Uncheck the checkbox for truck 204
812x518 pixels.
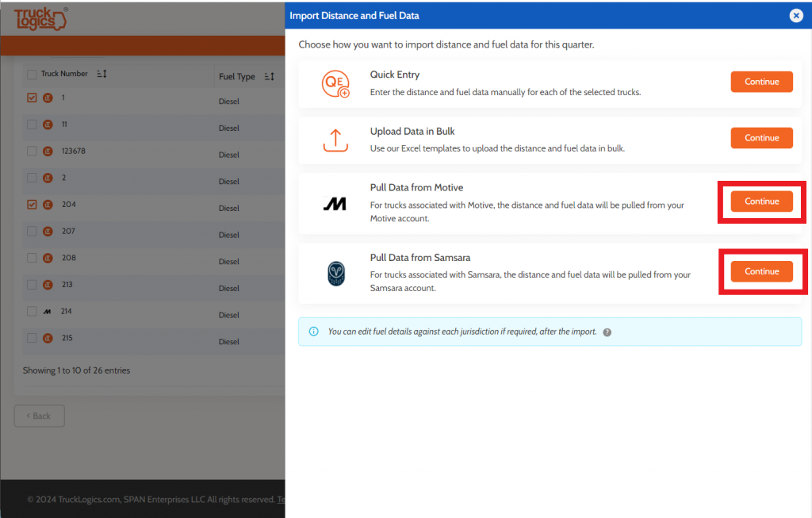[x=32, y=204]
